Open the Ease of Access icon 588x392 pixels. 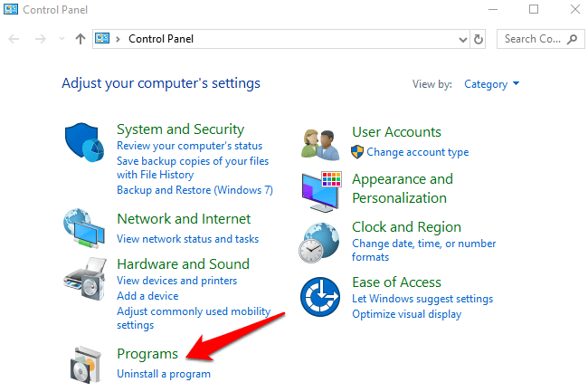[320, 297]
